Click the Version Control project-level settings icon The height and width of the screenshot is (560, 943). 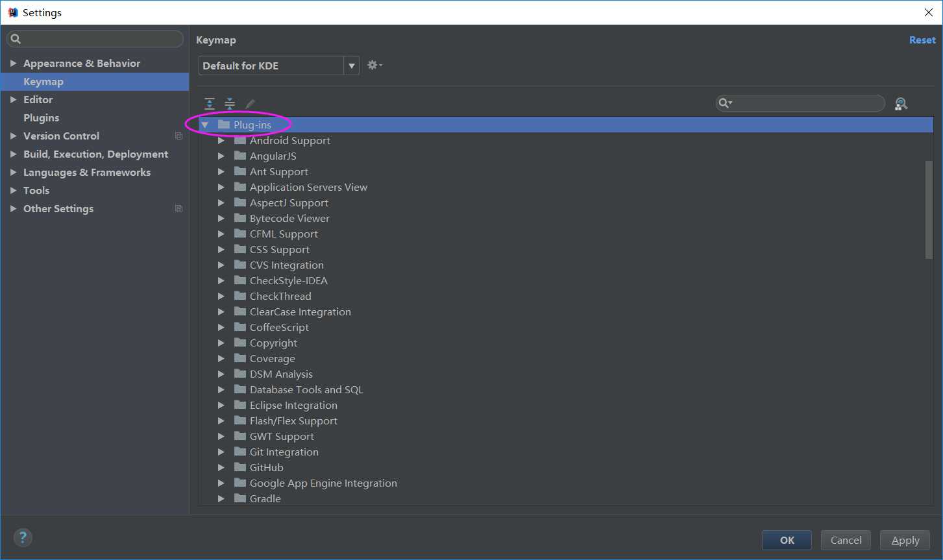[x=178, y=136]
